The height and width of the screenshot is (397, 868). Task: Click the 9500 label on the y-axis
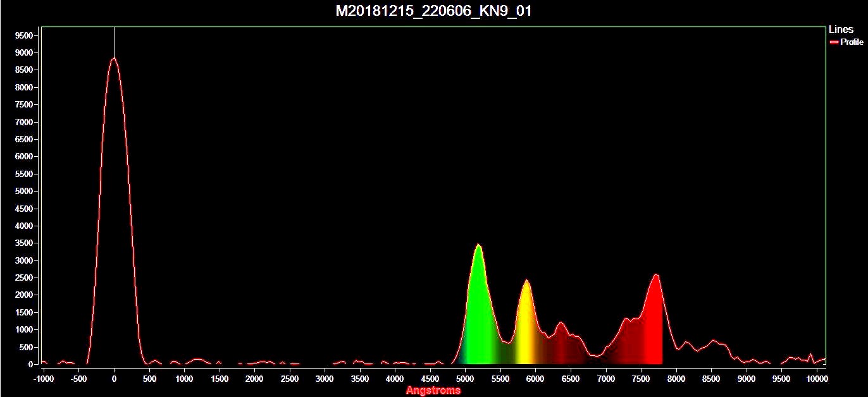(x=23, y=36)
